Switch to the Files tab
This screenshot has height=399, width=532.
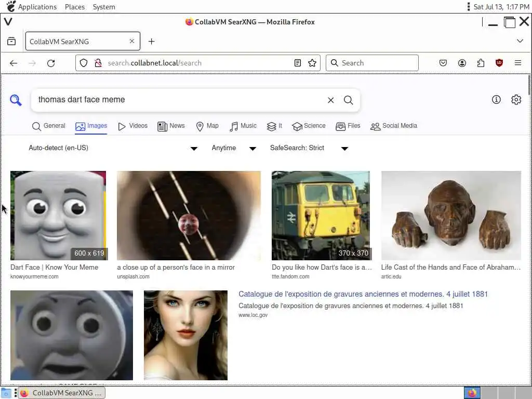(x=348, y=126)
